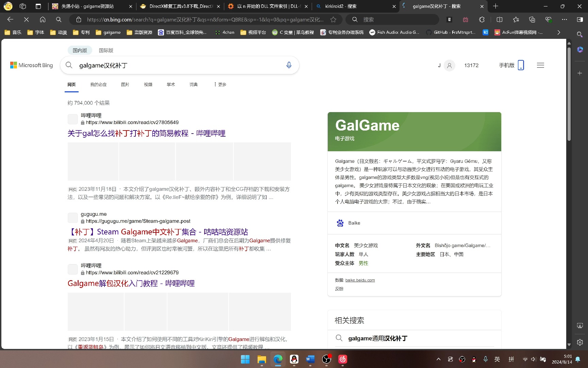588x368 pixels.
Task: Open the notification bell in tray
Action: pos(578,359)
